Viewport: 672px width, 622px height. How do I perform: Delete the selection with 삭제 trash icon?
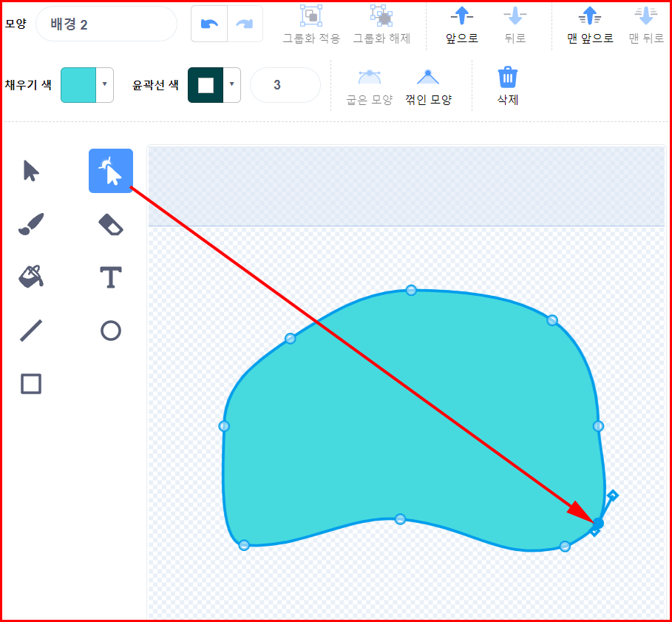coord(507,78)
